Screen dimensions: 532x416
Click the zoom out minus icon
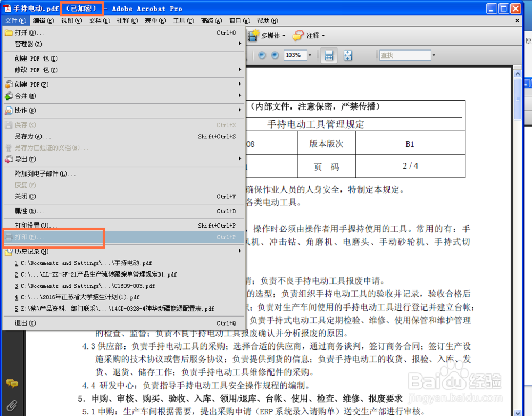tap(261, 55)
